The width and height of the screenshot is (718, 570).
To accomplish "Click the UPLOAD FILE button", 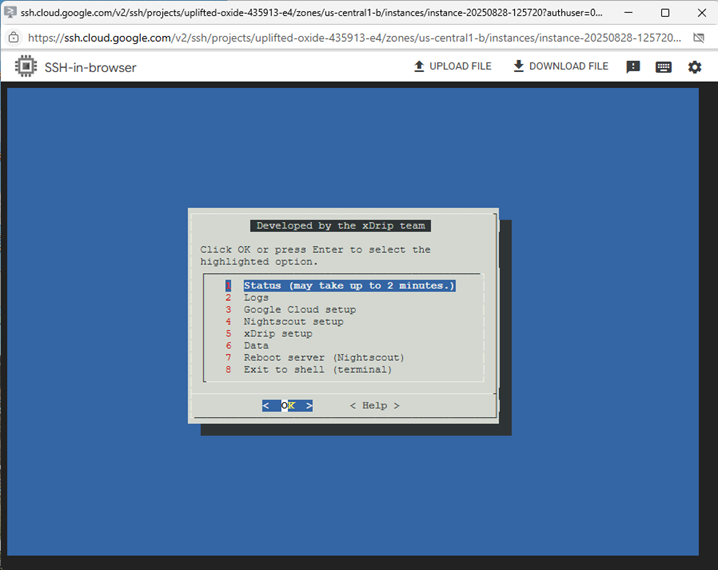I will pos(452,66).
